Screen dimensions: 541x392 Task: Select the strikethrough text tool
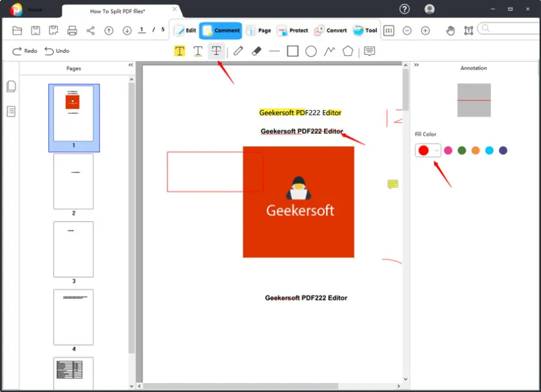[x=217, y=51]
